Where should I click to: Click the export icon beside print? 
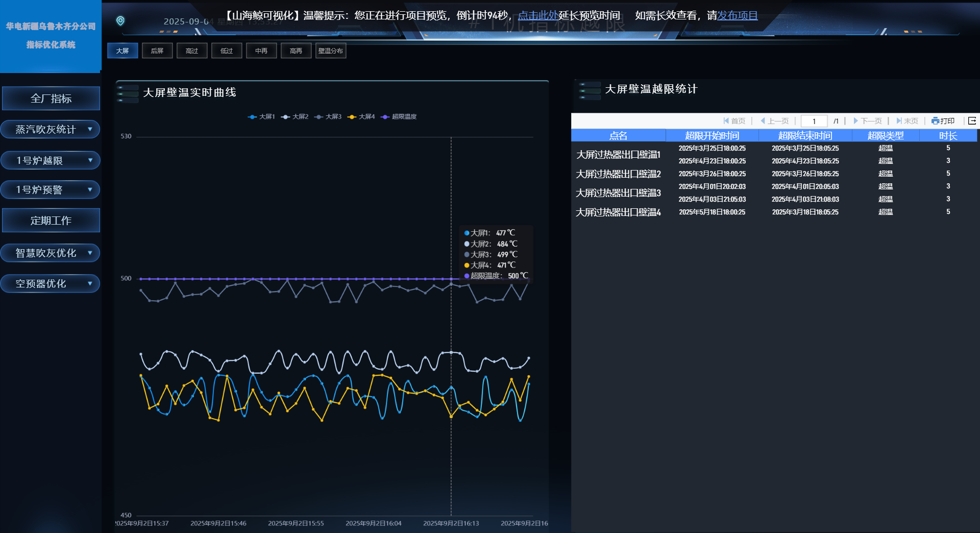972,121
